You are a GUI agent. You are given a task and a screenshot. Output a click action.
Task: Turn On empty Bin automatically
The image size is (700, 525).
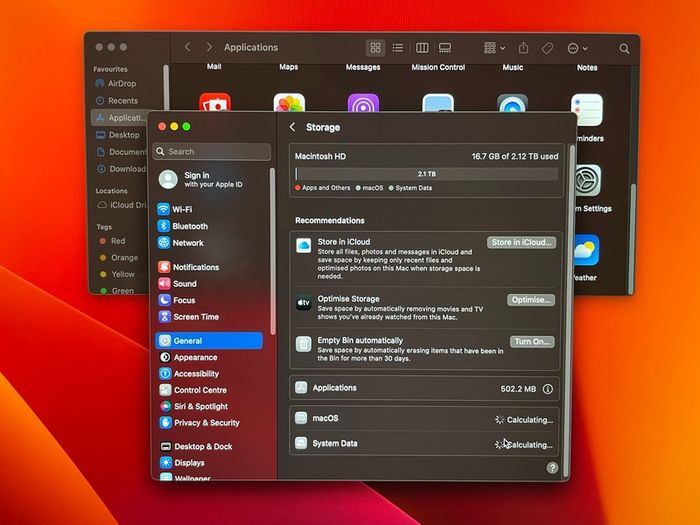[532, 342]
